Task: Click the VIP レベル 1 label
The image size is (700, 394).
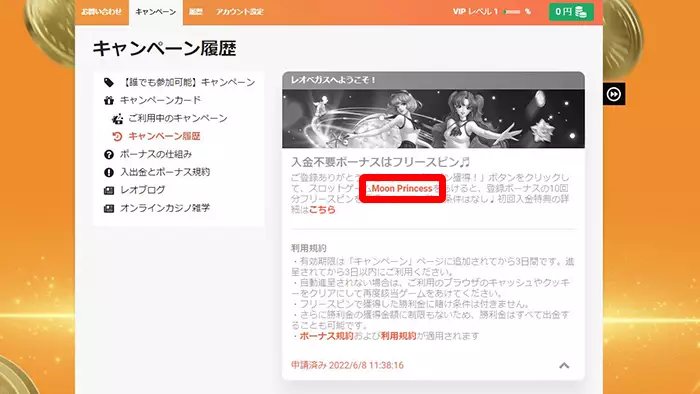Action: point(475,12)
